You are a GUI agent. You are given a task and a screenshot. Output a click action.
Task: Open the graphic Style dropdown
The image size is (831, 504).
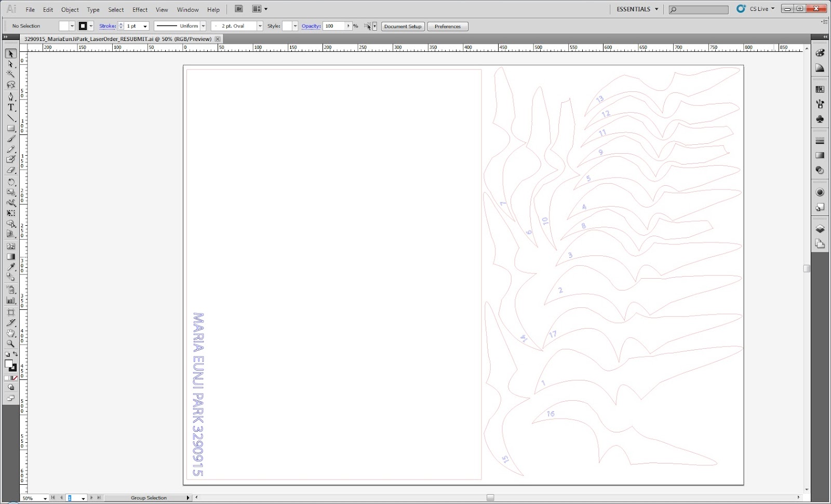[295, 26]
